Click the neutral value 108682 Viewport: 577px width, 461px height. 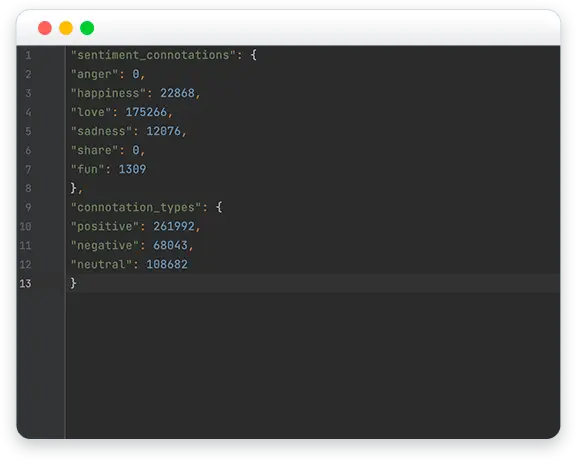(x=167, y=264)
